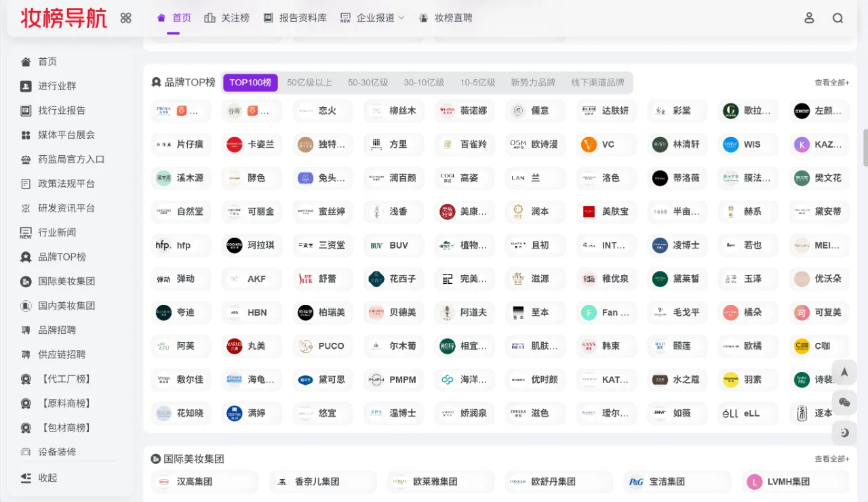868x502 pixels.
Task: Click the 国内美妆集团 sidebar icon
Action: (26, 306)
